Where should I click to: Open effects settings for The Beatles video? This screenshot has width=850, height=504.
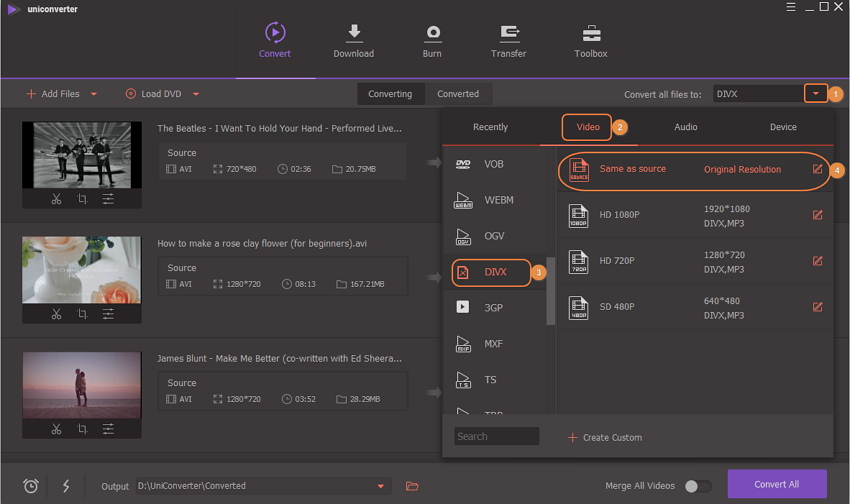coord(108,199)
